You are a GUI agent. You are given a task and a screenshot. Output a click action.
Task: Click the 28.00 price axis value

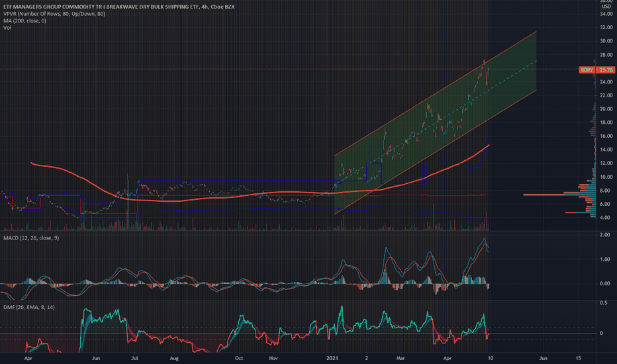point(606,55)
